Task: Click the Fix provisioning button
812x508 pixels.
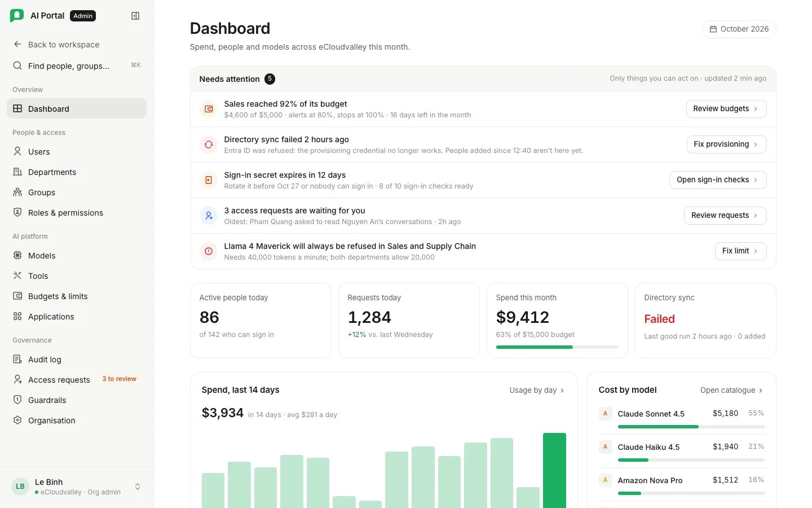Action: pos(726,144)
